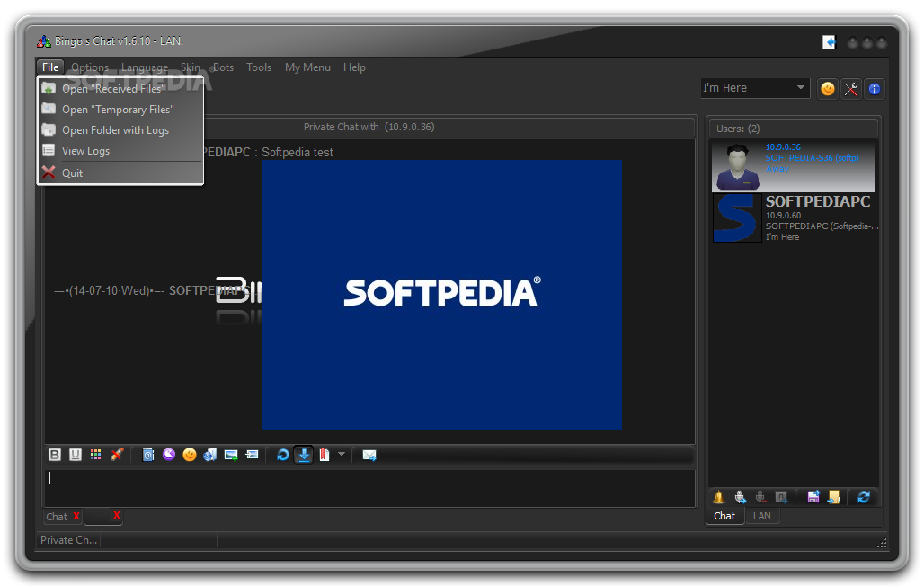This screenshot has width=924, height=586.
Task: Click the microphone with blue arrow icon
Action: (740, 497)
